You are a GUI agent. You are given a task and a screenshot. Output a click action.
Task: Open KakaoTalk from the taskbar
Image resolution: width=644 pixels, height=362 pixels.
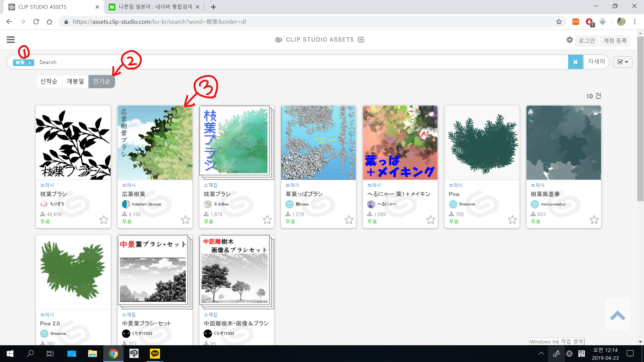coord(155,353)
